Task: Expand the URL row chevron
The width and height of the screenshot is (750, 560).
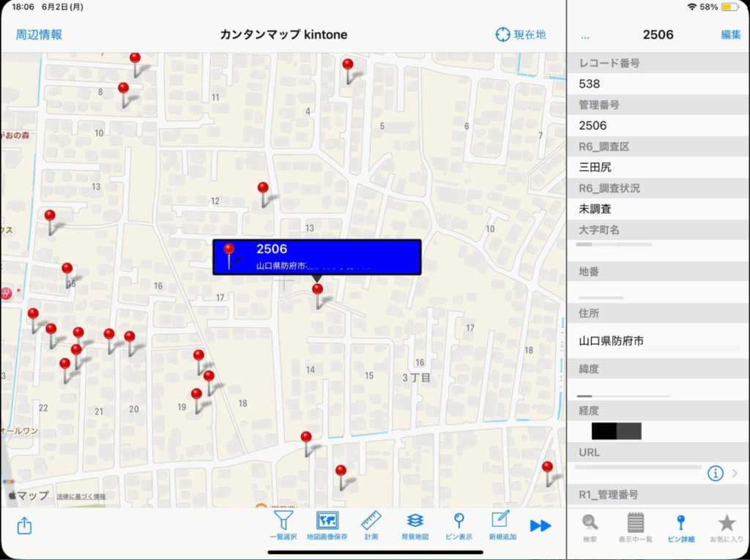Action: tap(735, 474)
